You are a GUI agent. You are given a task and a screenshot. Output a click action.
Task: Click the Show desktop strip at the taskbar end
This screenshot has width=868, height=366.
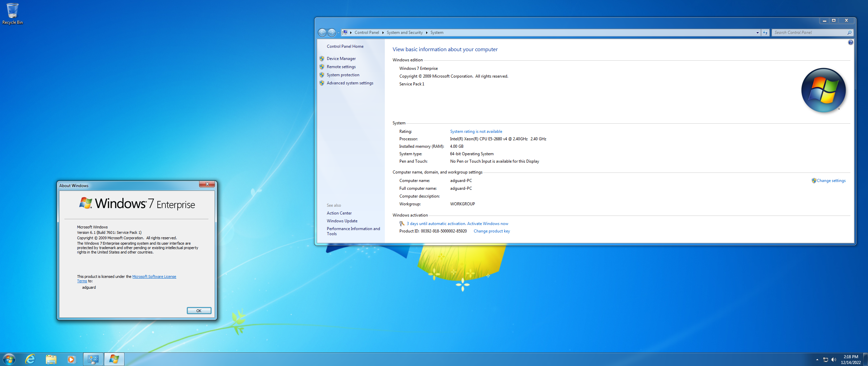pyautogui.click(x=865, y=359)
